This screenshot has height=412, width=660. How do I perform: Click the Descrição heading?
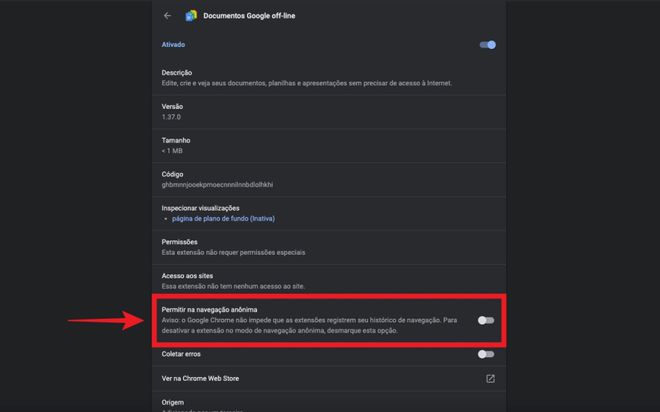177,73
